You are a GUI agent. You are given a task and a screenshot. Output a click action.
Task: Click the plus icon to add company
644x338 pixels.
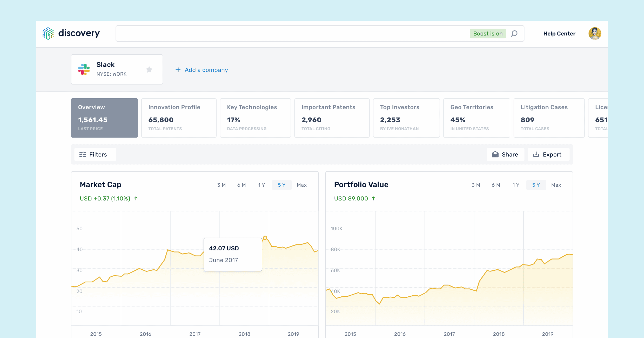tap(178, 70)
